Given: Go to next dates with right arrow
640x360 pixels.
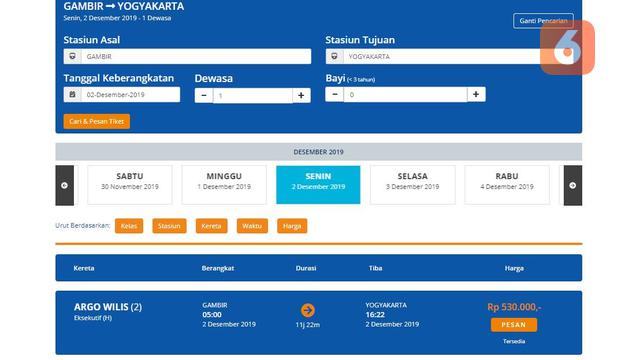Looking at the screenshot, I should coord(573,185).
